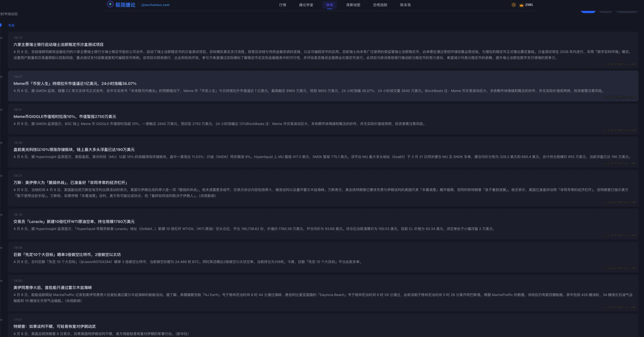The image size is (644, 337).
Task: Open the Micron 美光科技 storage sector headline
Action: click(x=74, y=150)
